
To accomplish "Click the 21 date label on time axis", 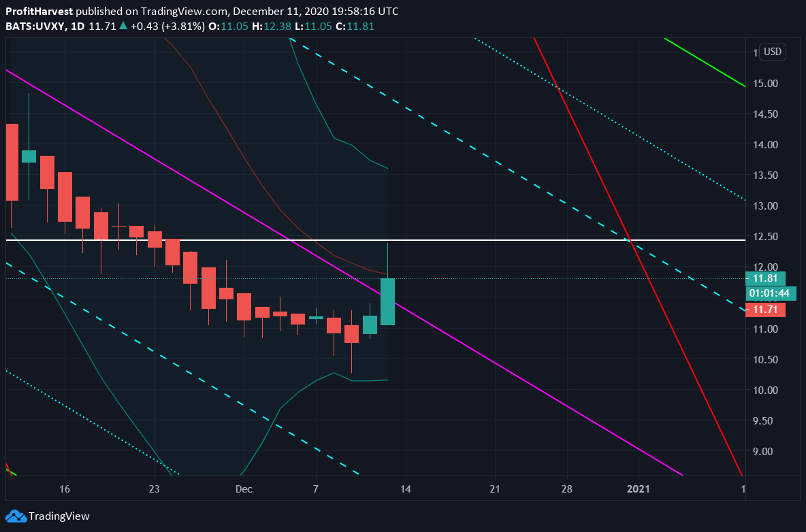I will click(494, 489).
